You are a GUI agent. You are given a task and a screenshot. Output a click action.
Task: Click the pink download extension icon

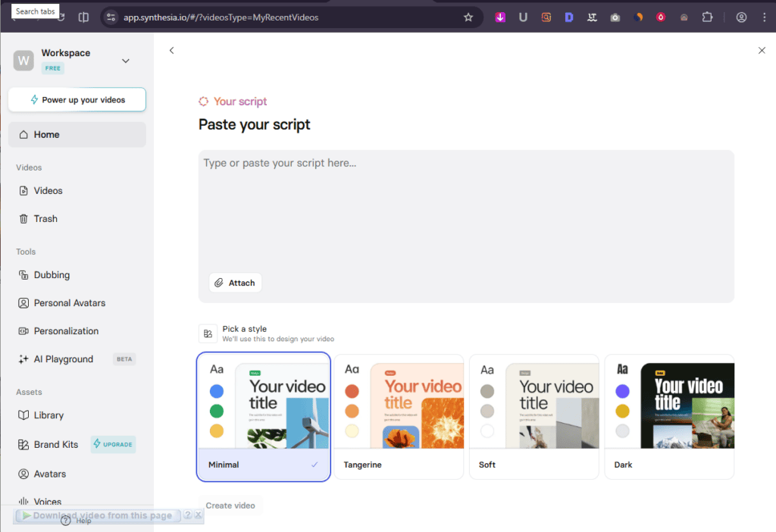pos(500,17)
